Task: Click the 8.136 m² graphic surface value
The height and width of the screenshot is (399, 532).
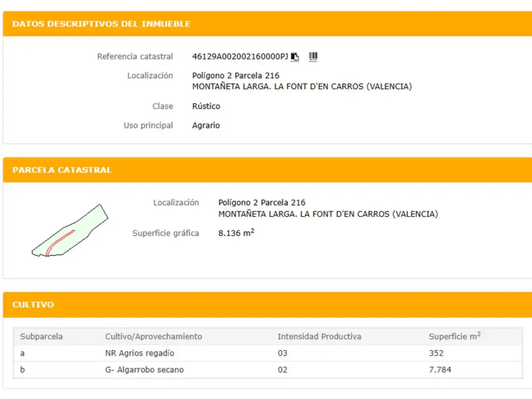Action: [x=236, y=233]
